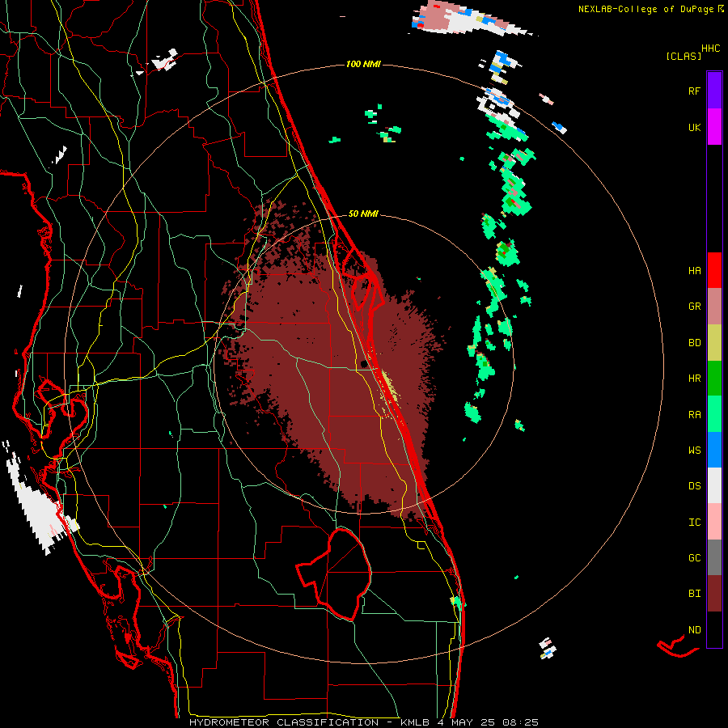
Task: Click the BD legend label
Action: pyautogui.click(x=694, y=343)
